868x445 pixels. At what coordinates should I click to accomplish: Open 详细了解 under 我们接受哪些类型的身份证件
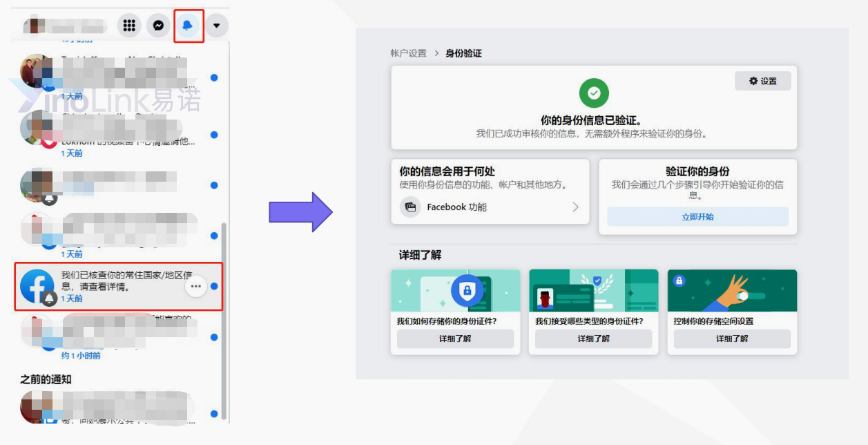pos(594,339)
